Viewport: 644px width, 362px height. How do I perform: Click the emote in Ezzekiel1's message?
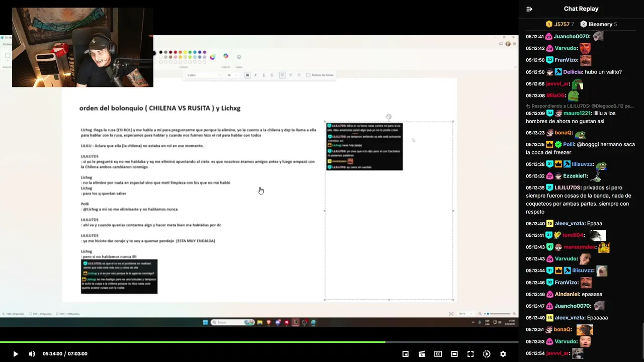pos(596,176)
